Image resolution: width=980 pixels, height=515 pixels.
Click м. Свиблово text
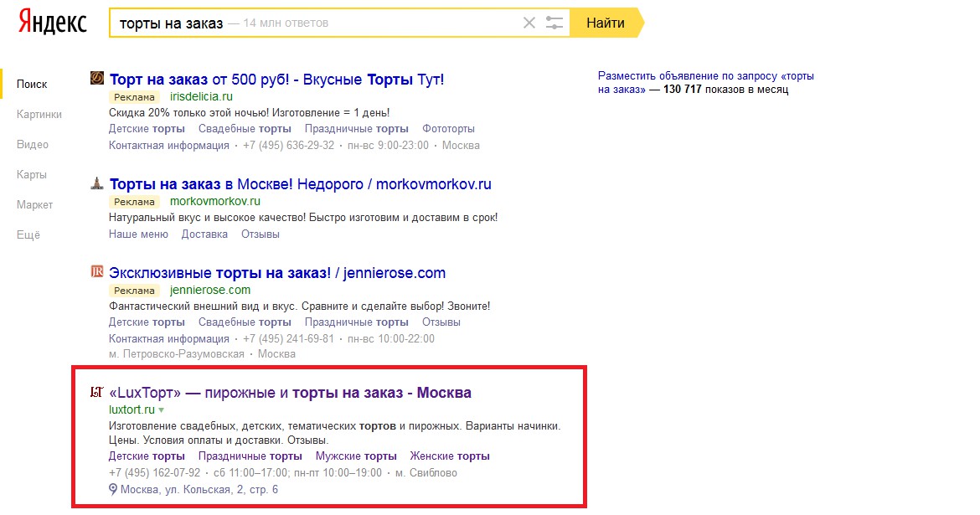point(426,472)
